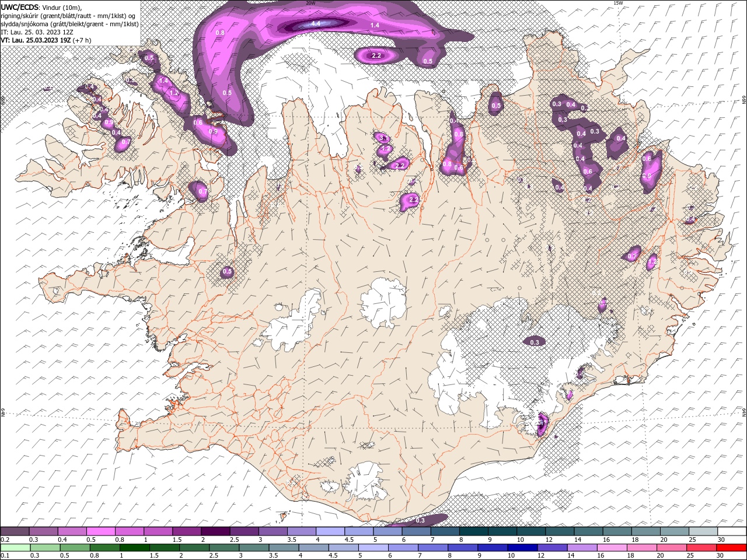747x560 pixels.
Task: Pick the light violet swatch labeled 14 in lower row
Action: [x=582, y=547]
